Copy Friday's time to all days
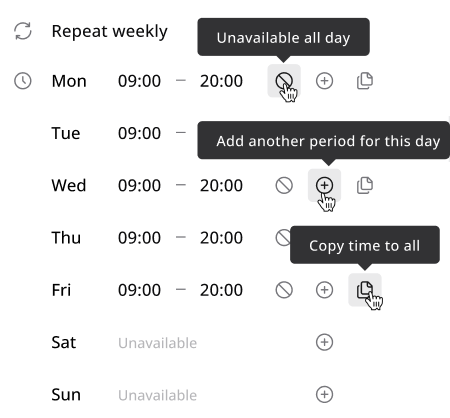 coord(365,290)
